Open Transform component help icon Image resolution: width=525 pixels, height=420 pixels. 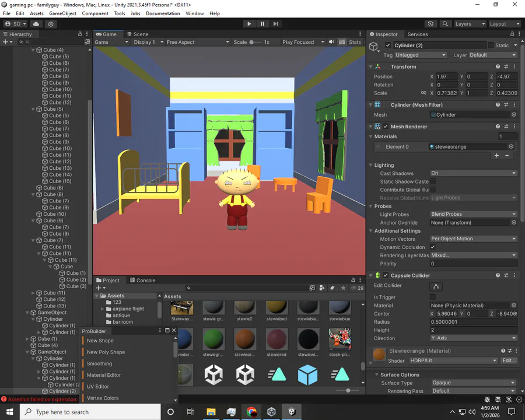(498, 66)
